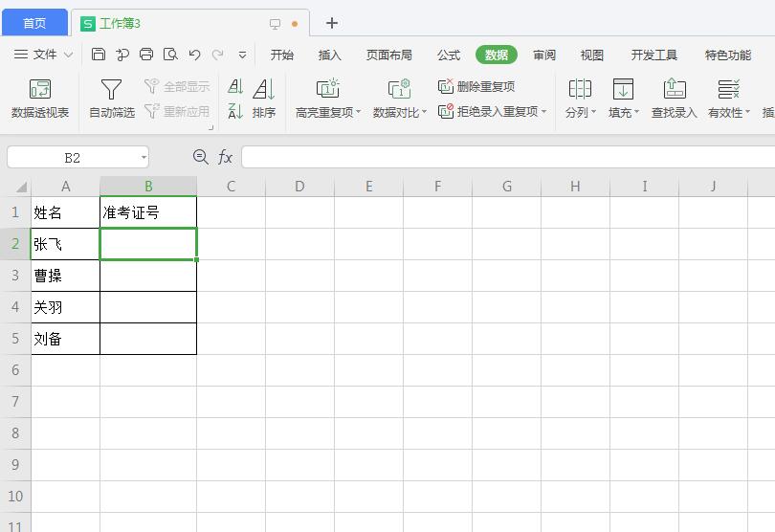775x532 pixels.
Task: Sort ascending with the A-Z icon
Action: (x=235, y=86)
